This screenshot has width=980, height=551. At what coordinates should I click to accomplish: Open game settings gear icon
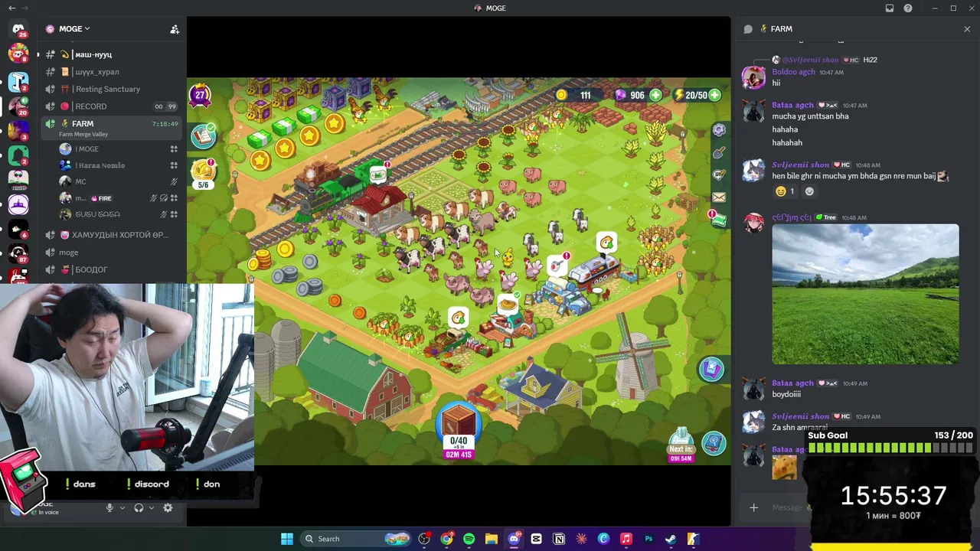click(719, 130)
